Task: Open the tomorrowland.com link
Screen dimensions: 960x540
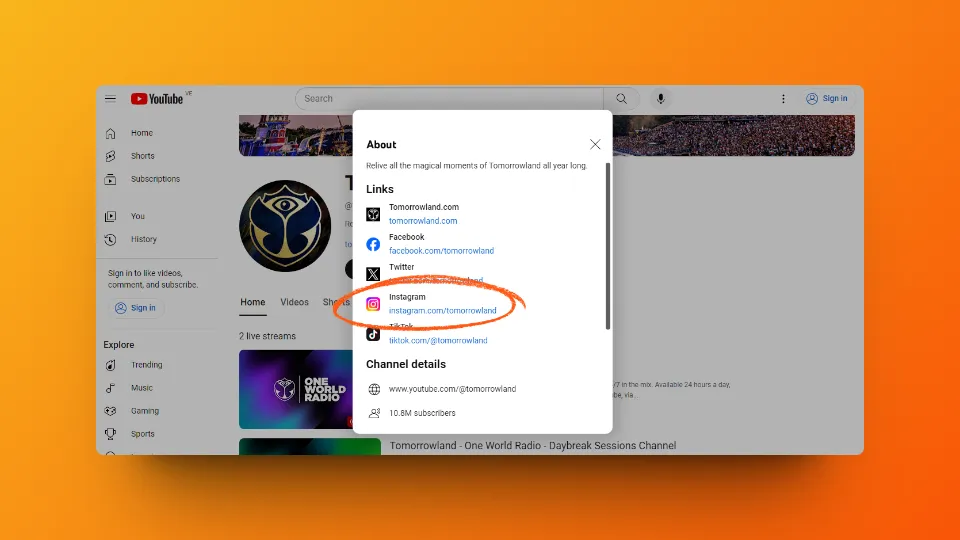Action: [423, 221]
